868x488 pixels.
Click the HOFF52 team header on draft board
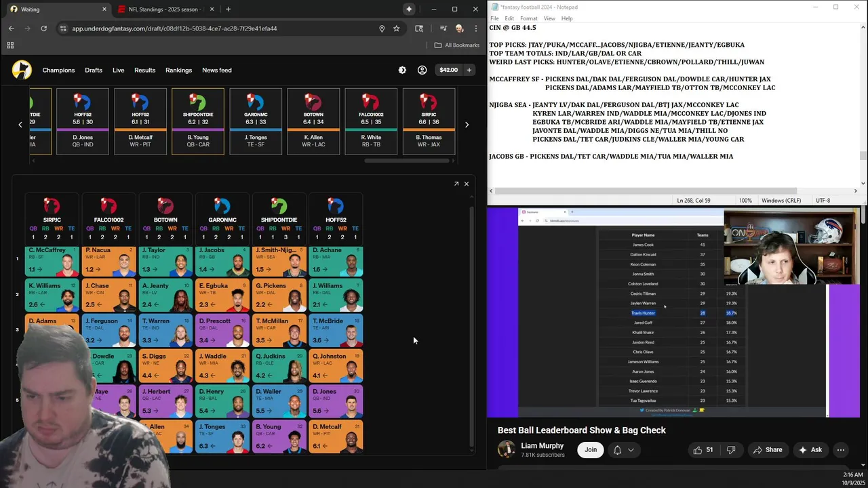point(336,219)
